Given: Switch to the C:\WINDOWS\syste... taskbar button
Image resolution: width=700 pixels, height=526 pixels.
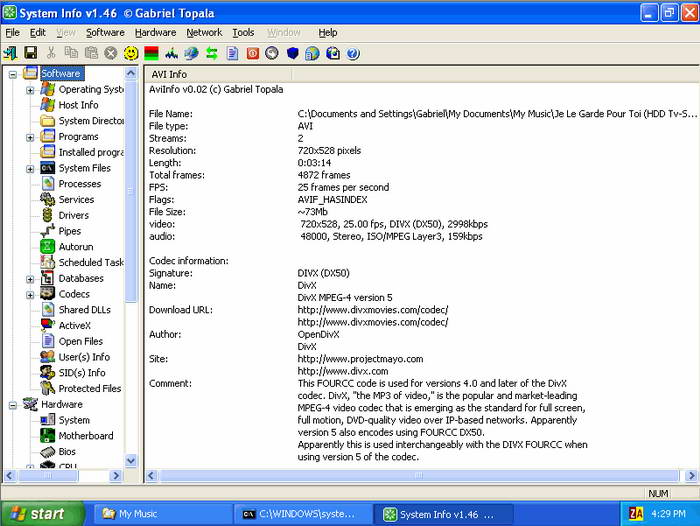Looking at the screenshot, I should tap(304, 514).
